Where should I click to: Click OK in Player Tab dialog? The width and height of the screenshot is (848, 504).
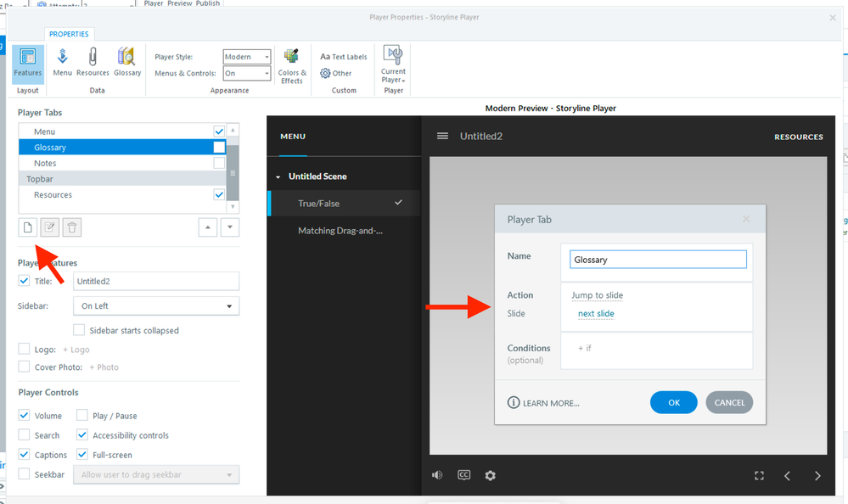673,402
